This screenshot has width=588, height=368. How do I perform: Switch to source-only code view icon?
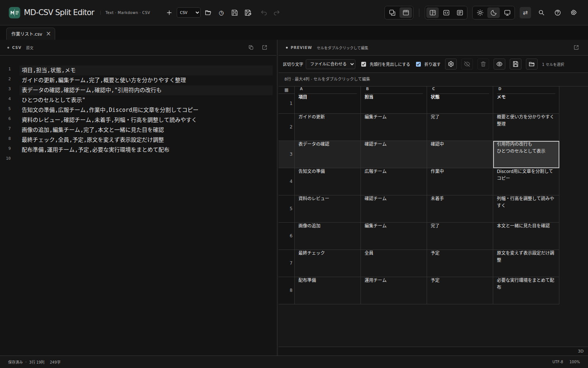click(x=446, y=13)
